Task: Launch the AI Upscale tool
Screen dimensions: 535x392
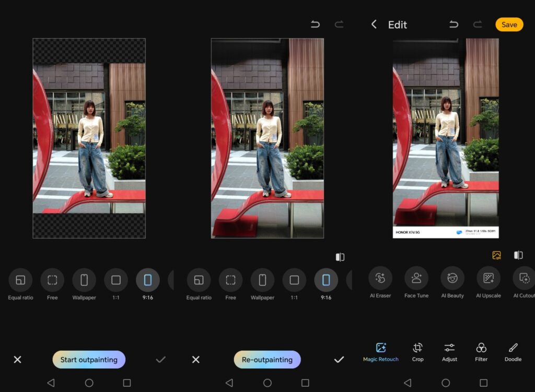Action: coord(489,279)
